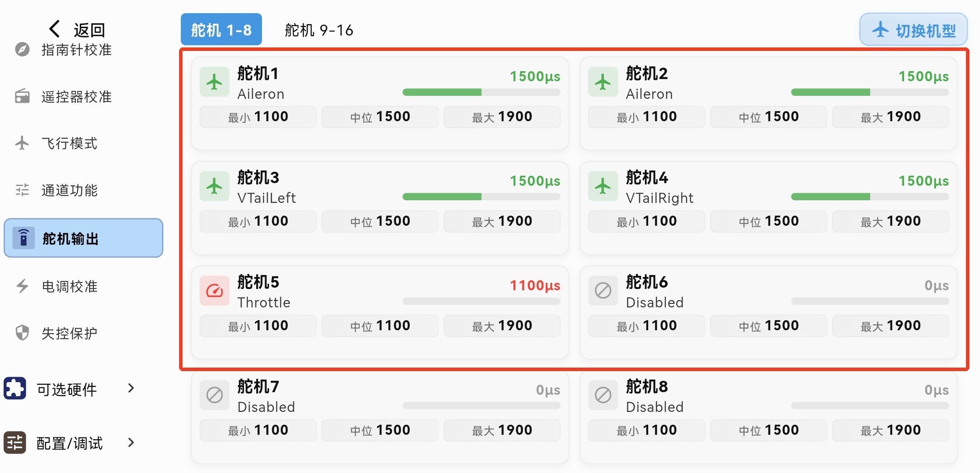Click the compass calibration icon
This screenshot has width=980, height=473.
point(22,50)
